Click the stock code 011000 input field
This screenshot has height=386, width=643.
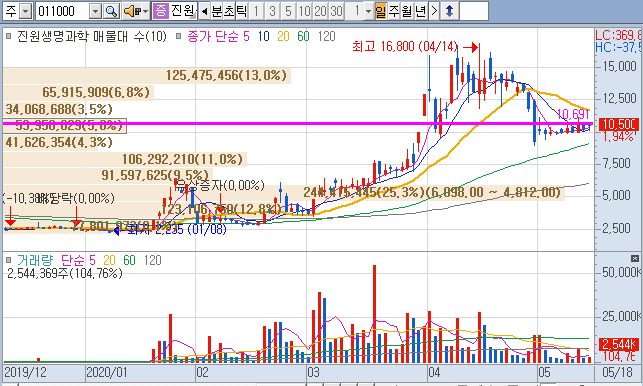pos(62,11)
